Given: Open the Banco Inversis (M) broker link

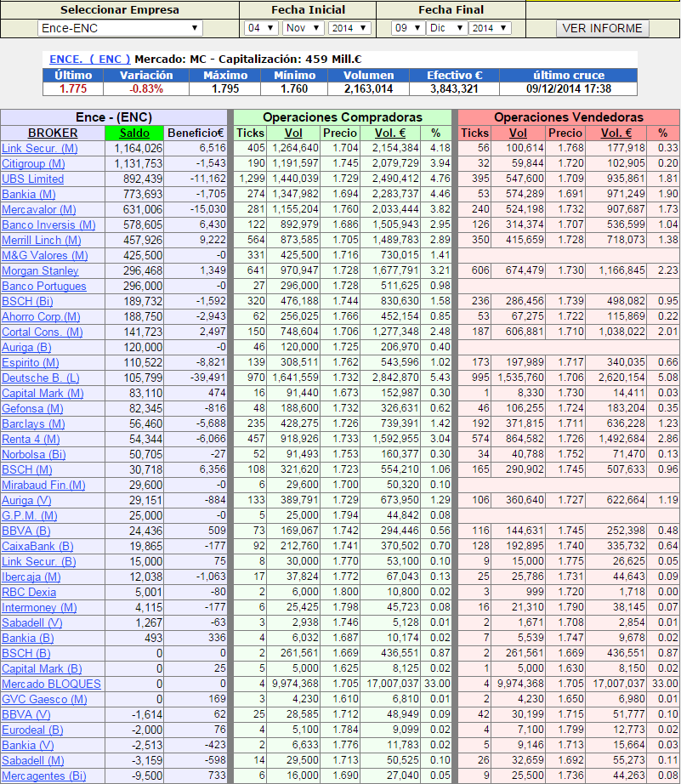Looking at the screenshot, I should pos(48,225).
